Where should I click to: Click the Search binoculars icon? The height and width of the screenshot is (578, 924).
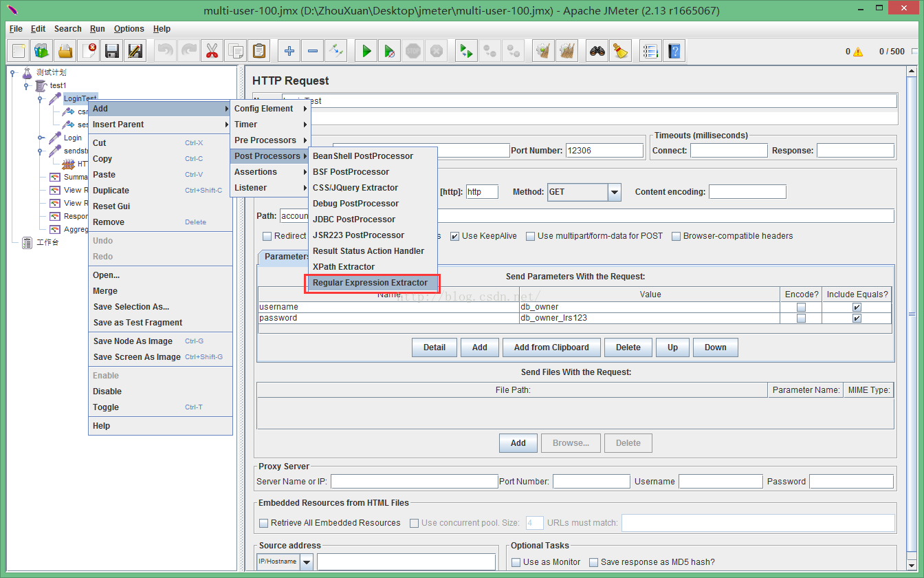[x=597, y=51]
